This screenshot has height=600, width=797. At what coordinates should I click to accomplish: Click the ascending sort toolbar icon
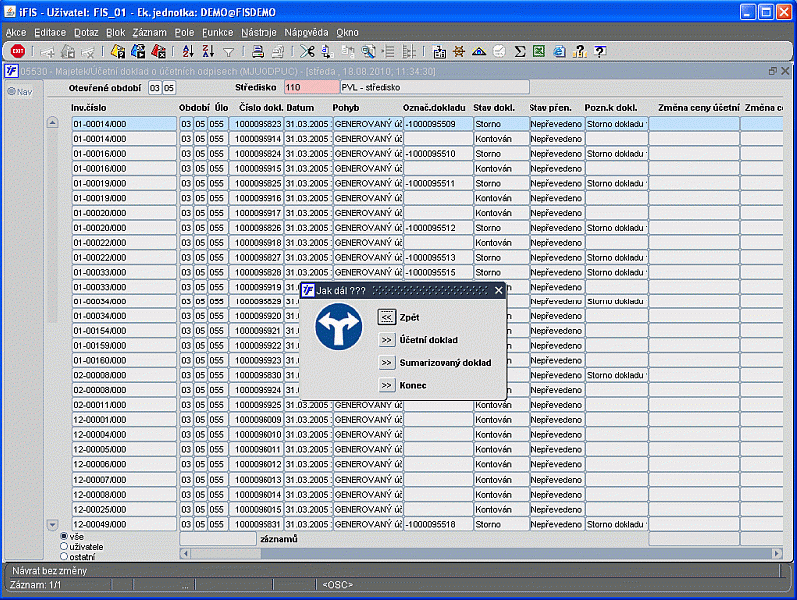pos(187,51)
